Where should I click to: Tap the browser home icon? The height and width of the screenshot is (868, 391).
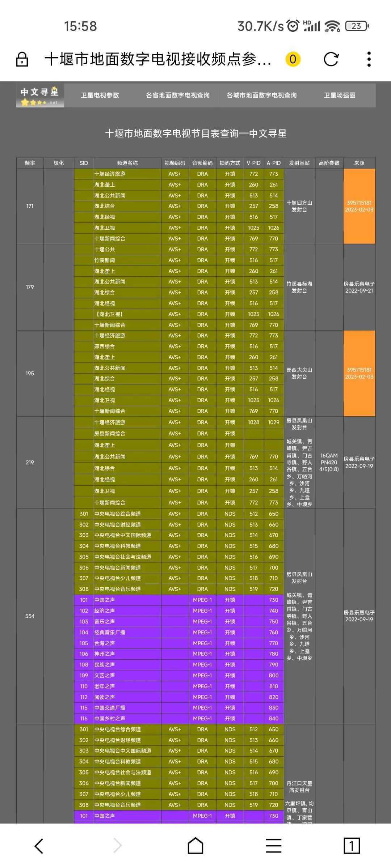[x=195, y=846]
